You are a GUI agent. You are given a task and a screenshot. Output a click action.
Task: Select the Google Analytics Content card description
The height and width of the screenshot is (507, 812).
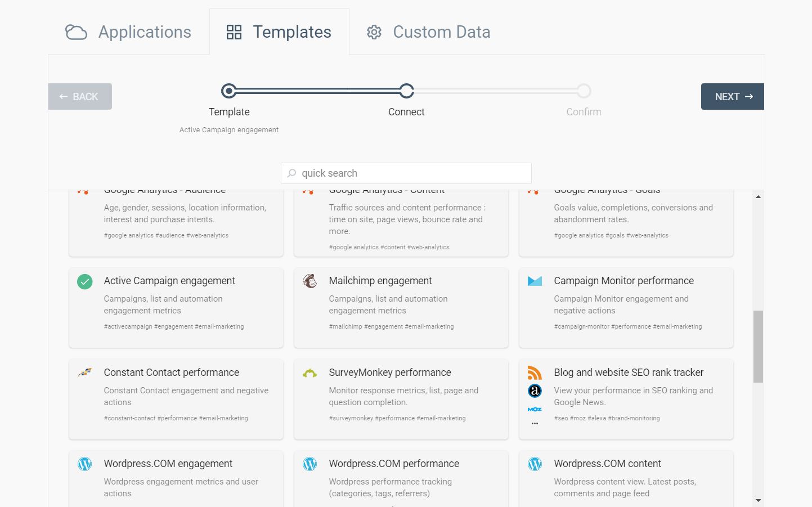(x=407, y=219)
